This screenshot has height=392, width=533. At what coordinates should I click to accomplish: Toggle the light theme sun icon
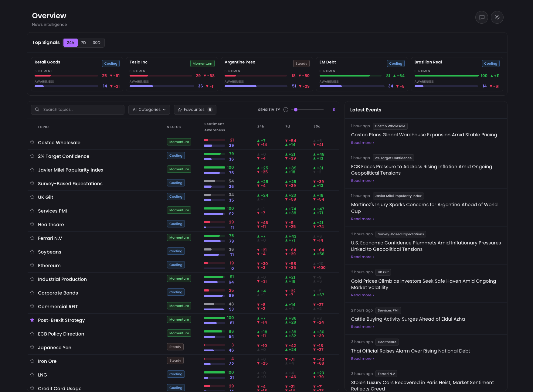tap(497, 17)
